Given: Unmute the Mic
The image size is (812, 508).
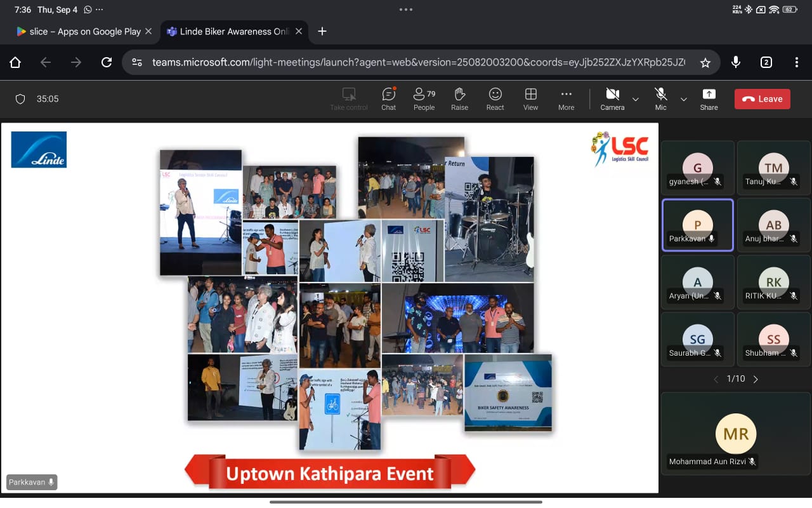Looking at the screenshot, I should pyautogui.click(x=660, y=98).
